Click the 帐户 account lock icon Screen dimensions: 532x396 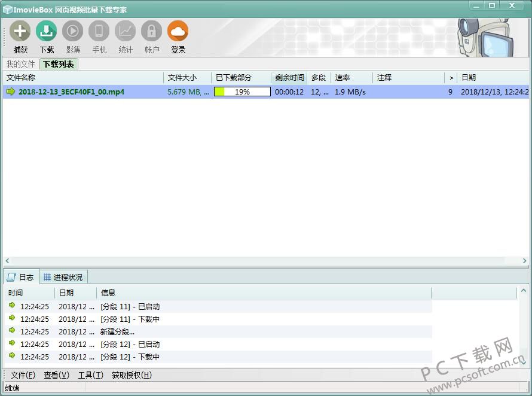(152, 31)
